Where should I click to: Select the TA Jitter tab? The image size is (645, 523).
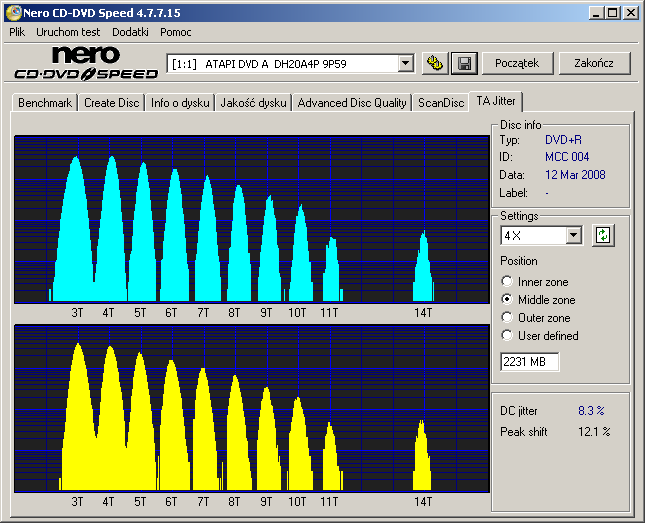496,101
